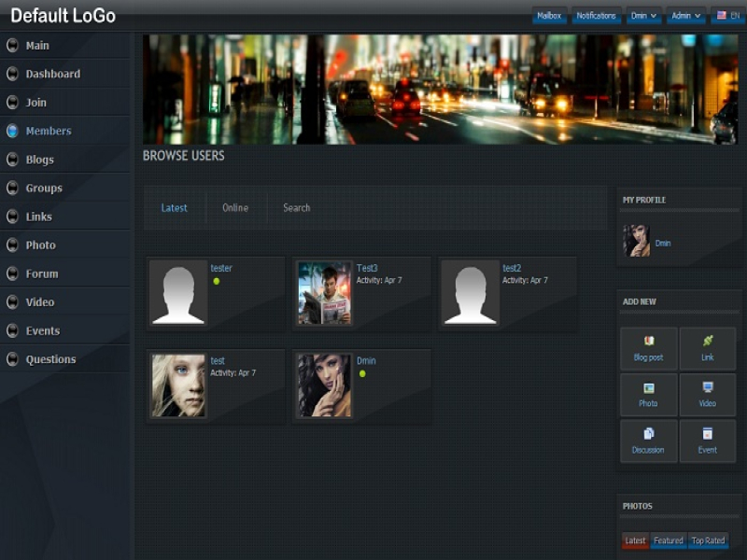
Task: Select the Featured photos tab
Action: point(668,540)
